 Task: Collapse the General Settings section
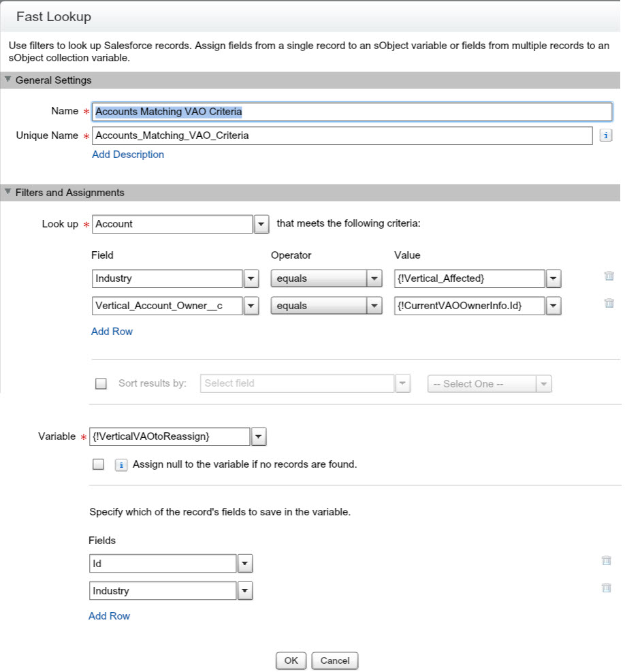pos(8,80)
